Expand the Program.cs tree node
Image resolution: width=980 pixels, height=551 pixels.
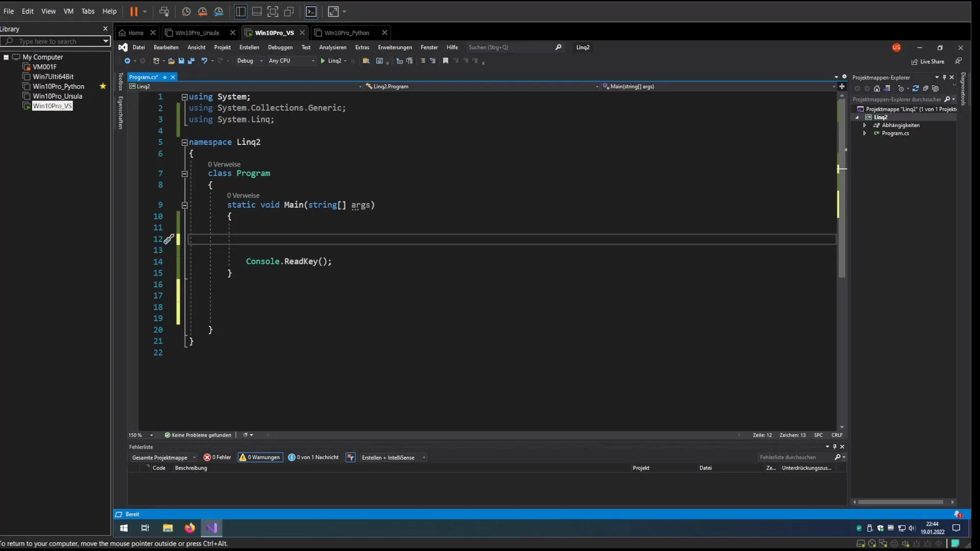(864, 133)
